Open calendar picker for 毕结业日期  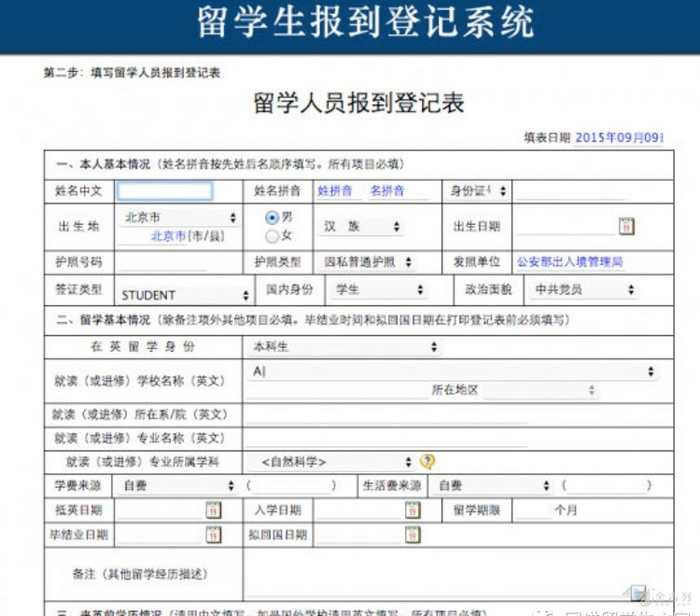(214, 535)
